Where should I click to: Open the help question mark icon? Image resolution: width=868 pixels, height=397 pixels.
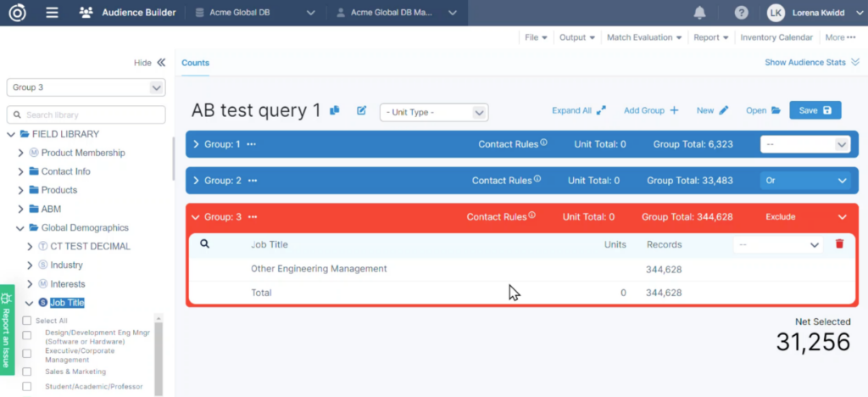coord(742,13)
